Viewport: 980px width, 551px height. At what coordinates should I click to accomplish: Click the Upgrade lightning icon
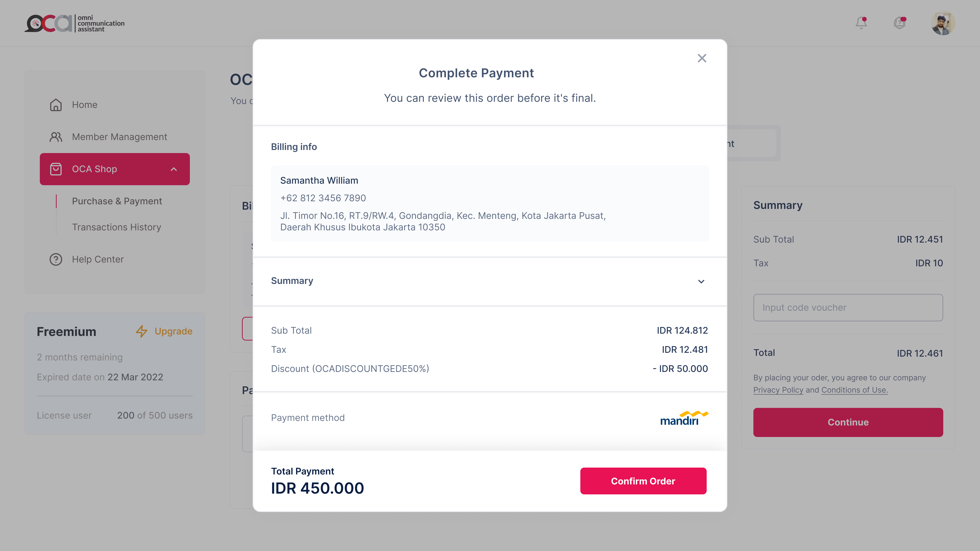[x=141, y=331]
